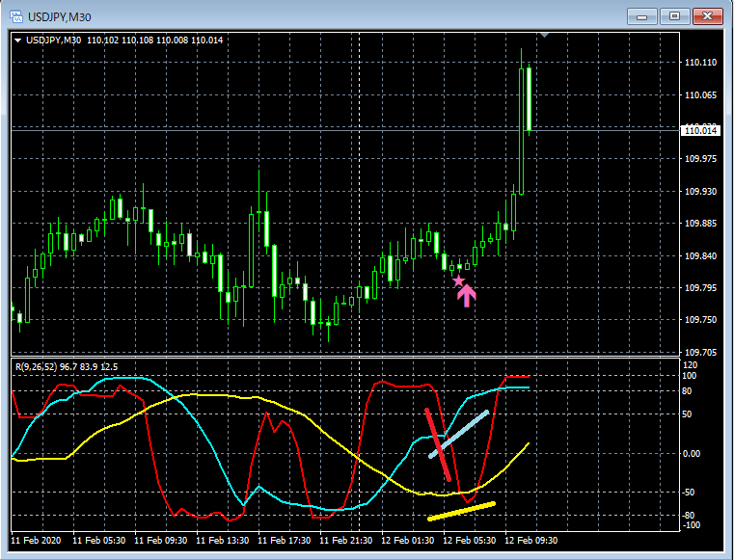Open the chart dropdown triangle beside USDJPY,M30
This screenshot has height=560, width=734.
pyautogui.click(x=17, y=40)
